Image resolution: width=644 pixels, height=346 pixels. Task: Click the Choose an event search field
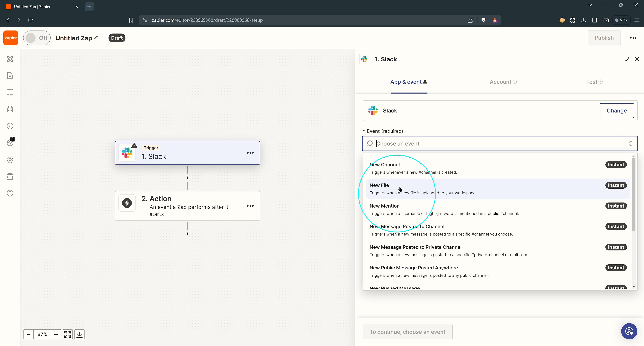pyautogui.click(x=500, y=143)
